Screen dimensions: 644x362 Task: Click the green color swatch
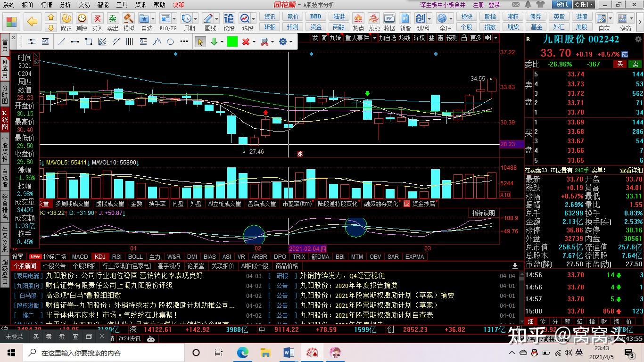coord(232,41)
